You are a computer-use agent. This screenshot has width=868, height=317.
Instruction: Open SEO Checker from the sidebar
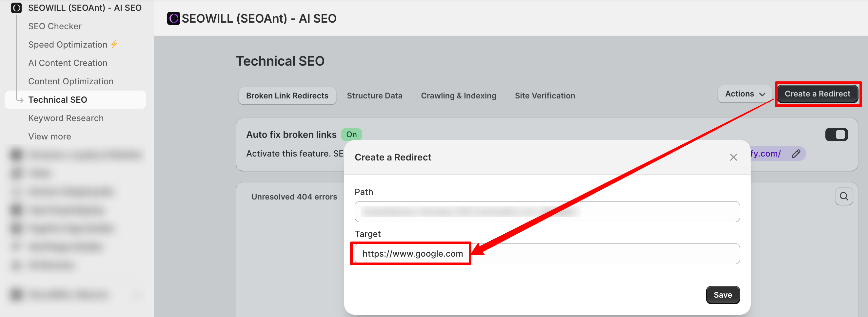point(55,26)
